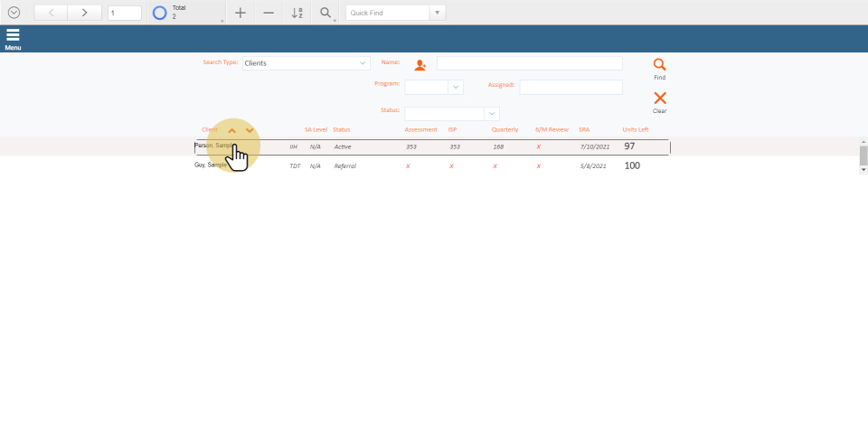Delete record using the minus icon
The image size is (868, 425).
269,13
